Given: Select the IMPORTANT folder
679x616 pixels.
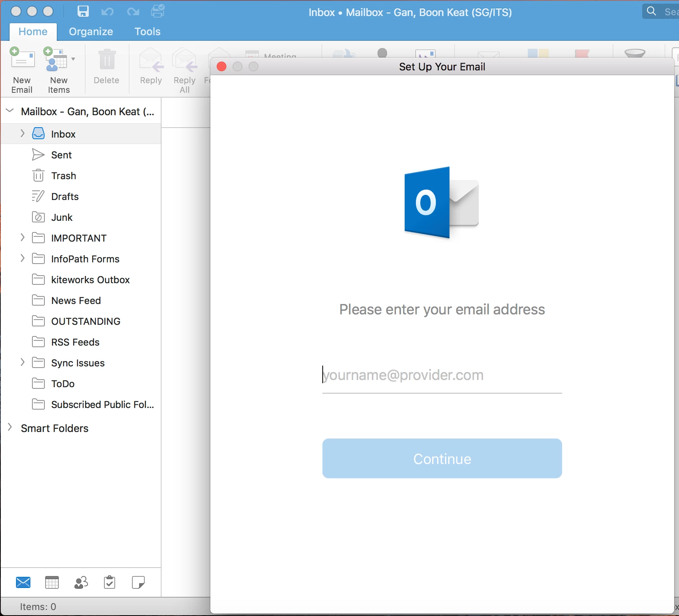Looking at the screenshot, I should coord(81,238).
